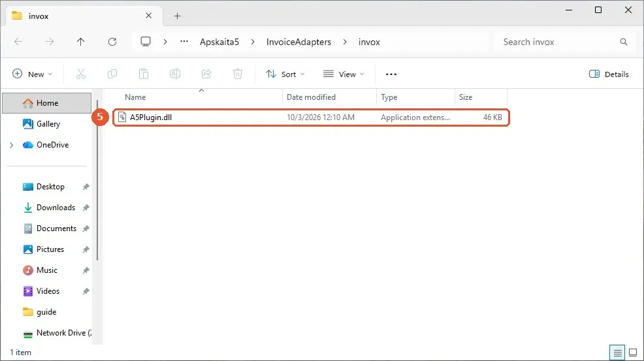Click the This PC monitor icon in address bar
The height and width of the screenshot is (361, 644).
click(146, 42)
